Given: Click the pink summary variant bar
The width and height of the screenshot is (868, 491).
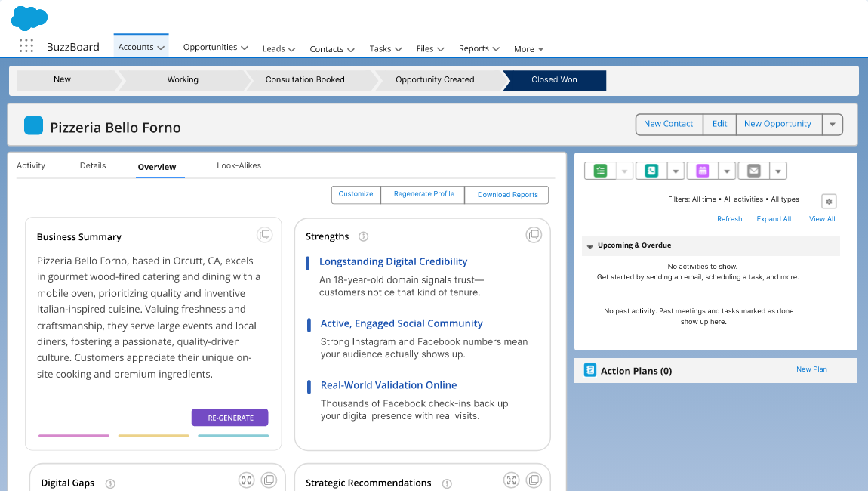Looking at the screenshot, I should [x=74, y=436].
